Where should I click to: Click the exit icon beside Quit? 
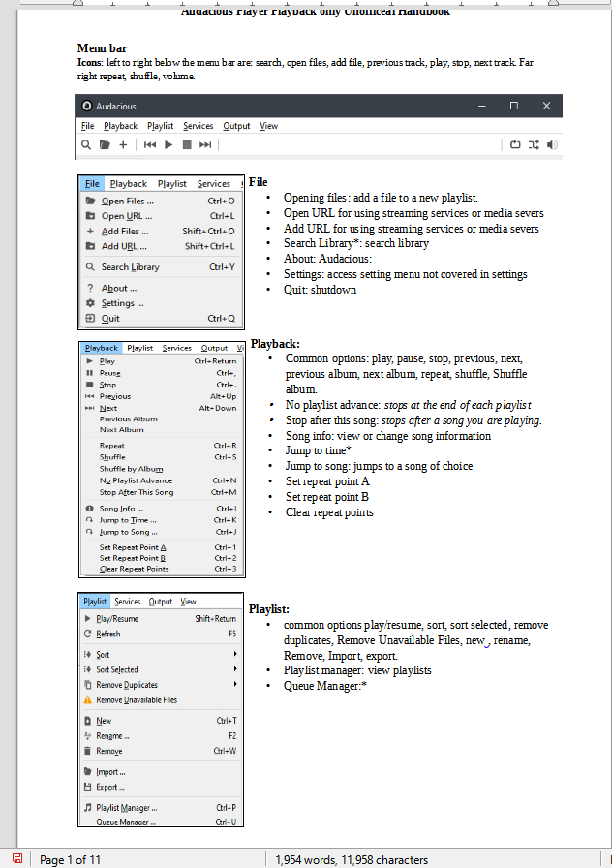(x=90, y=319)
